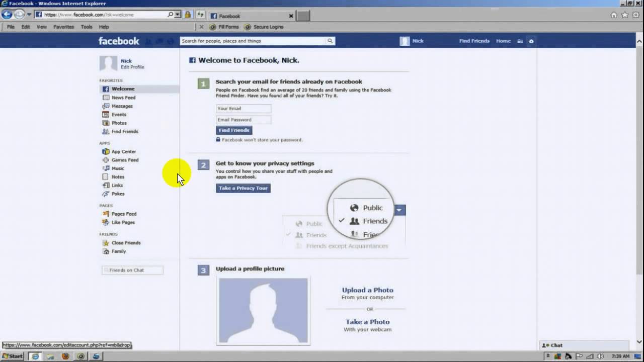This screenshot has height=362, width=644.
Task: Click Take a Photo link
Action: pyautogui.click(x=368, y=322)
